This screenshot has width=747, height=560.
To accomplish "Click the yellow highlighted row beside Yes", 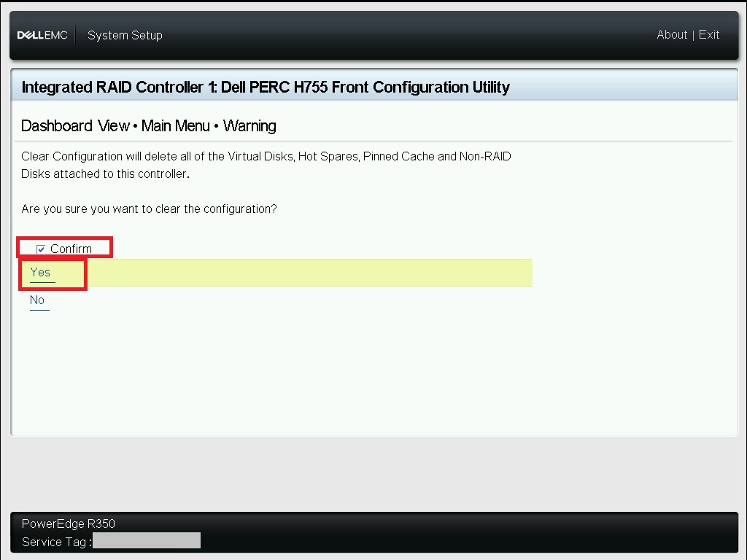I will click(x=309, y=273).
